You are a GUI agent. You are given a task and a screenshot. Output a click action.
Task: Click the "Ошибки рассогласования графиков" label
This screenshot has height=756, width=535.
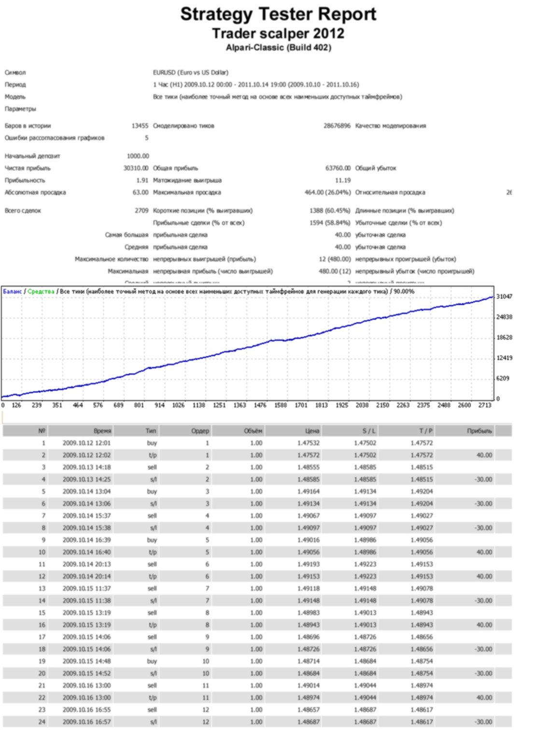(55, 138)
